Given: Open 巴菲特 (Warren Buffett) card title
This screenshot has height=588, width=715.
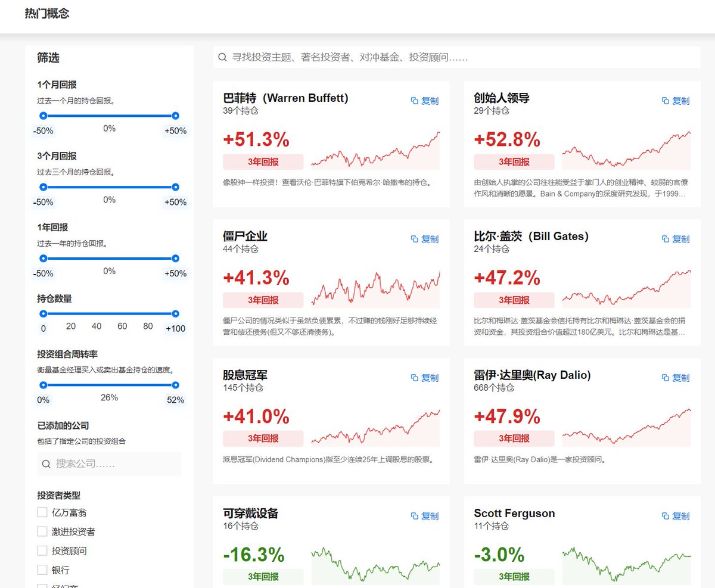Looking at the screenshot, I should (x=285, y=98).
